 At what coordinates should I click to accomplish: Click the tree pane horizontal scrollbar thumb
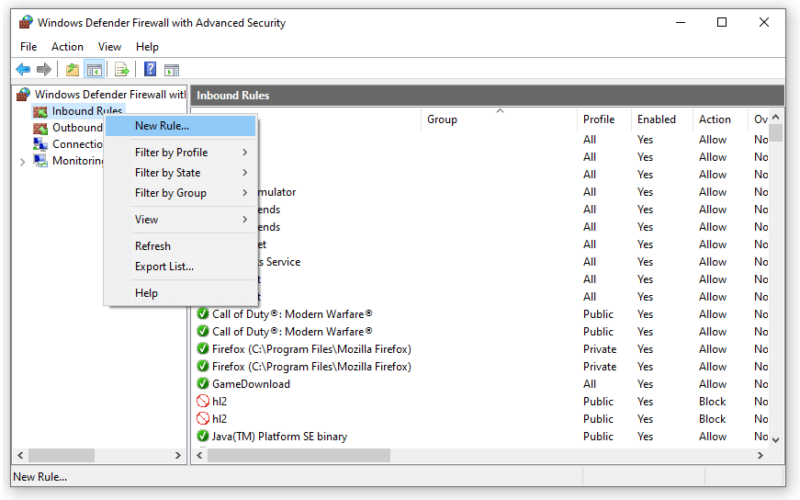[x=62, y=455]
